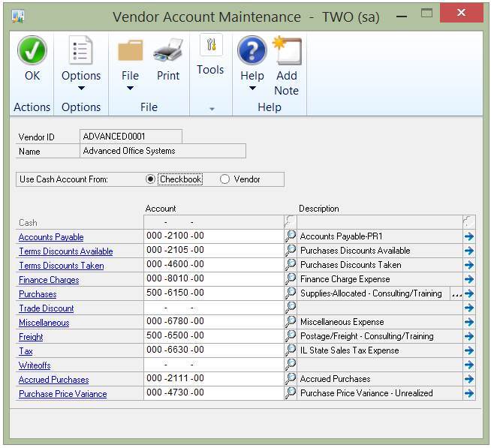Click the empty Writeoffs account field
491x448 pixels.
click(214, 365)
